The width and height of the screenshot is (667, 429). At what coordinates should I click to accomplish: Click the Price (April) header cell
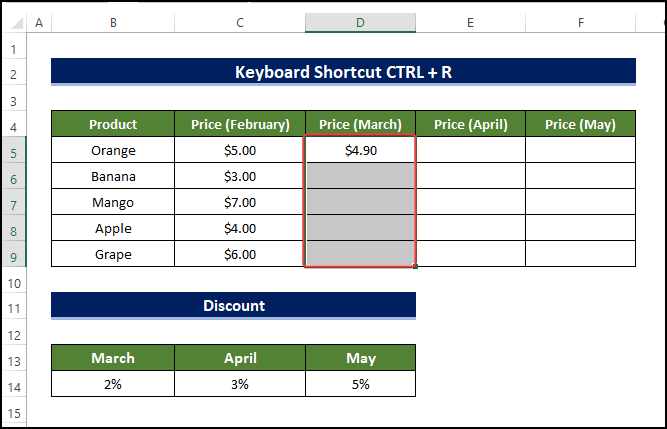[470, 125]
